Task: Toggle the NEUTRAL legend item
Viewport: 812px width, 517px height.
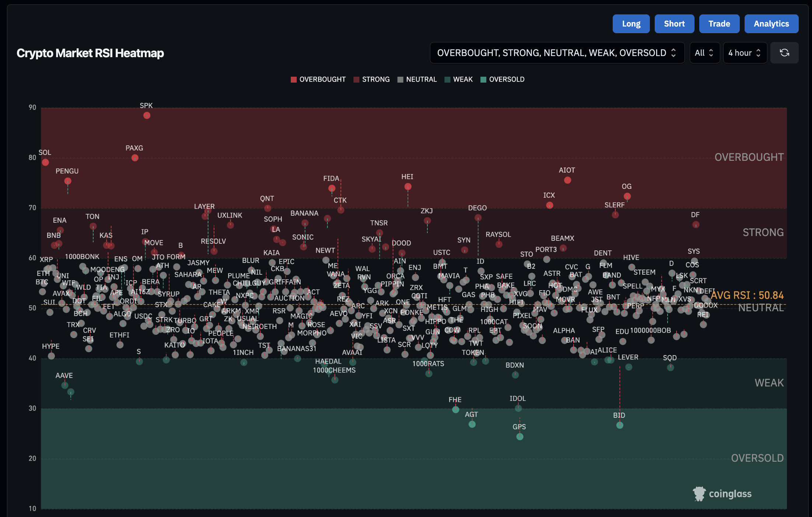Action: [417, 79]
